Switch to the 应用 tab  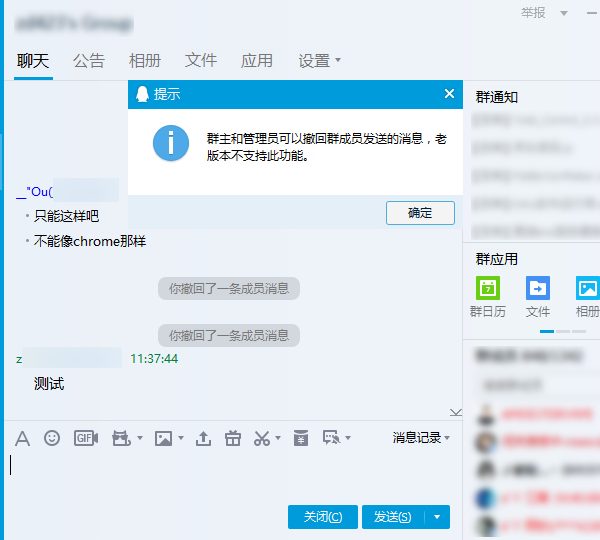(257, 61)
